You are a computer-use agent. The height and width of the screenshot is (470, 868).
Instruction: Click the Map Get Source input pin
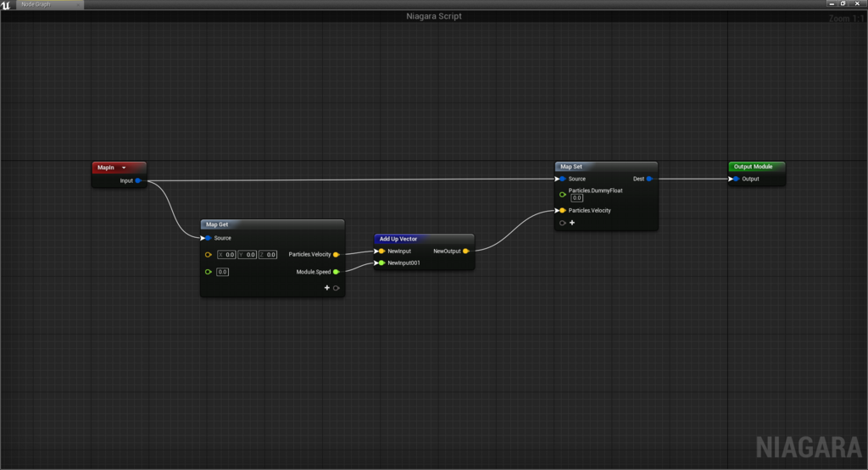pyautogui.click(x=207, y=238)
